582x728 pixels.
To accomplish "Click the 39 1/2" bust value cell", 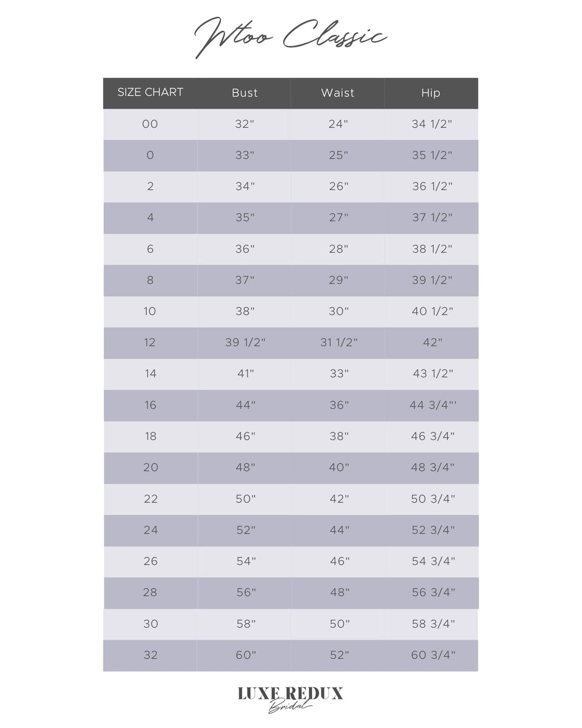I will (245, 342).
